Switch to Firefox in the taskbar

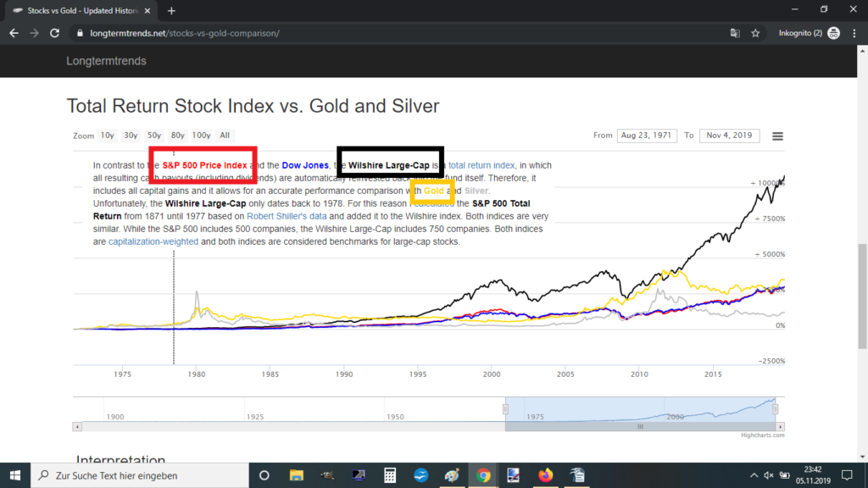point(545,475)
